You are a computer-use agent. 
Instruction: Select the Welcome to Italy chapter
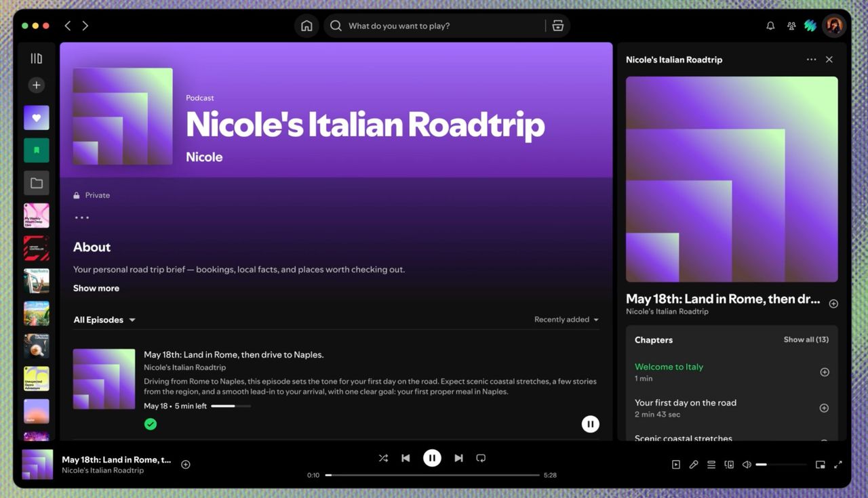[669, 367]
